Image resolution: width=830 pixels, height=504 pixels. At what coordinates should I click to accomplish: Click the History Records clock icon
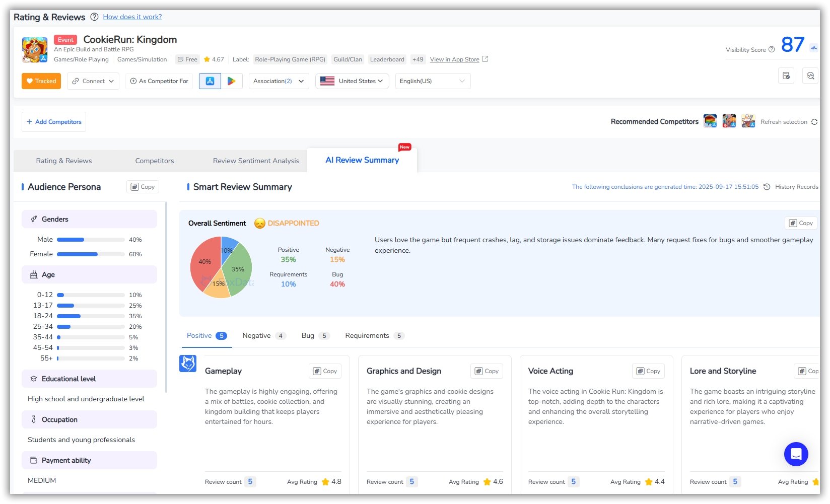tap(767, 187)
